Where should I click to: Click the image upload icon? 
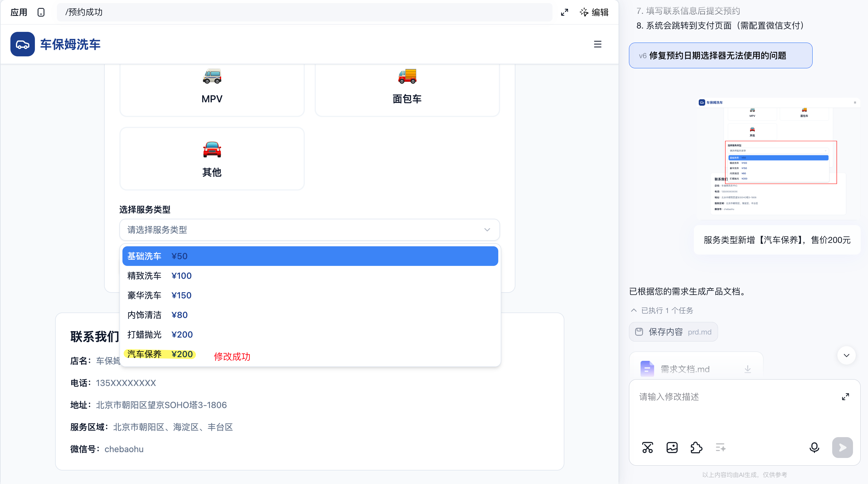pos(672,448)
